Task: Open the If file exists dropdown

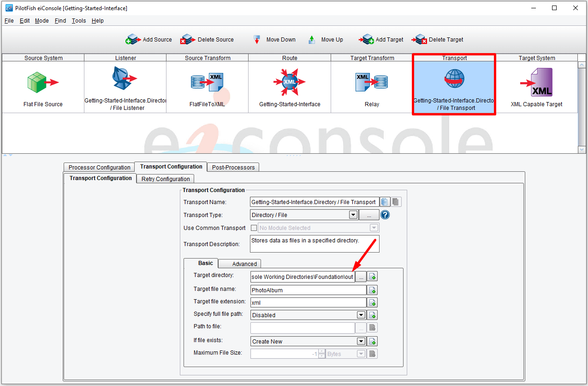Action: (x=361, y=342)
